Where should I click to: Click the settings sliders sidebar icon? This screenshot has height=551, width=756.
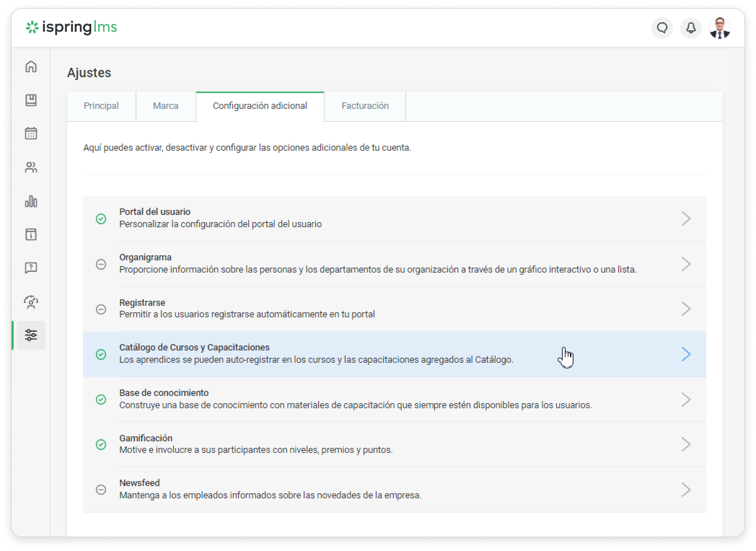(x=31, y=335)
